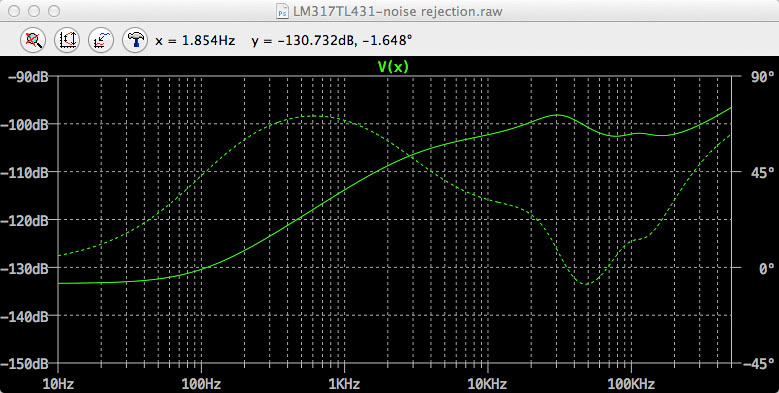This screenshot has width=779, height=393.
Task: Click the 100Hz frequency axis label
Action: tap(201, 384)
